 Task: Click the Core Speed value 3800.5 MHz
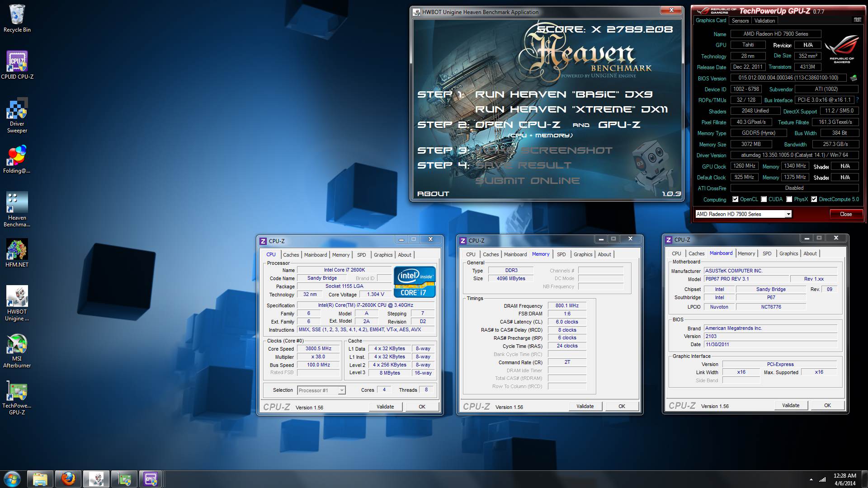(x=318, y=349)
